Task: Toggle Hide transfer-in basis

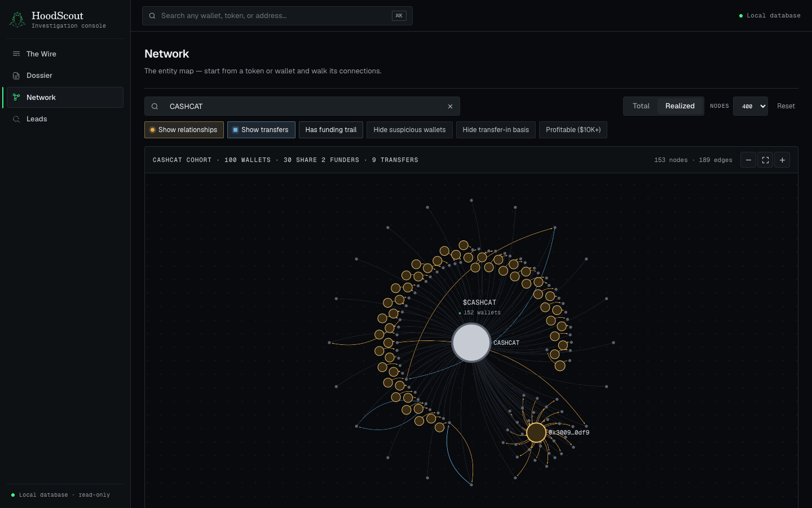Action: [x=496, y=130]
